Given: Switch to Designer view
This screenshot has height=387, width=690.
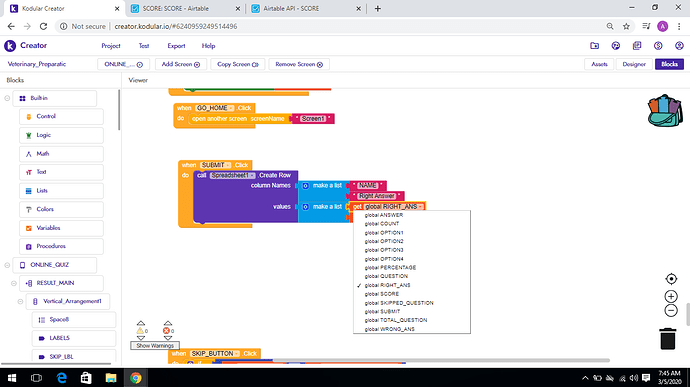Looking at the screenshot, I should click(634, 64).
